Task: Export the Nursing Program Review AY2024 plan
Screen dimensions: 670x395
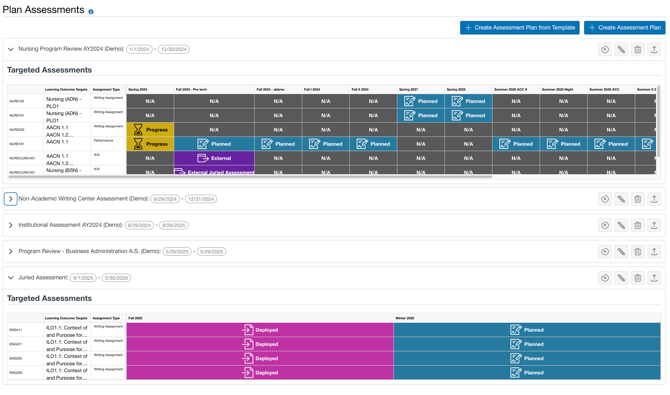Action: tap(654, 50)
